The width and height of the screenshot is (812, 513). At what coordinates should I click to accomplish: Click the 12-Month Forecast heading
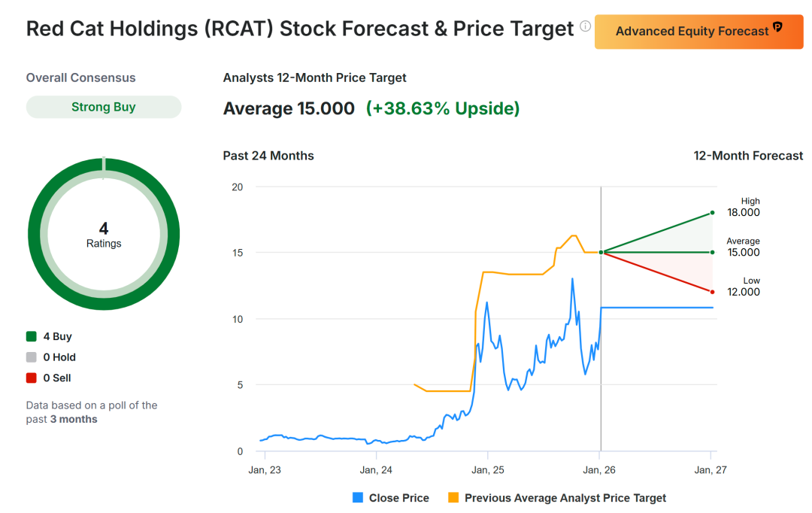pos(748,156)
